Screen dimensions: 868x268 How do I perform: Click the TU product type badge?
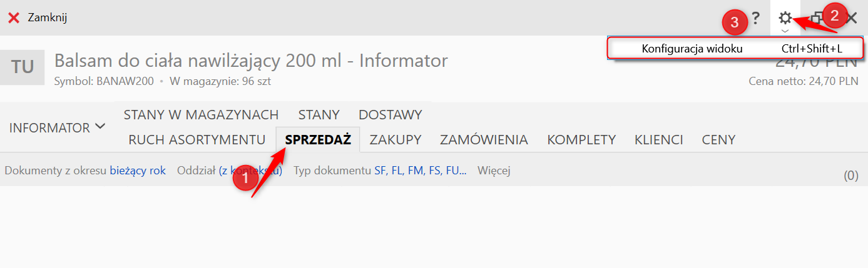click(x=23, y=66)
